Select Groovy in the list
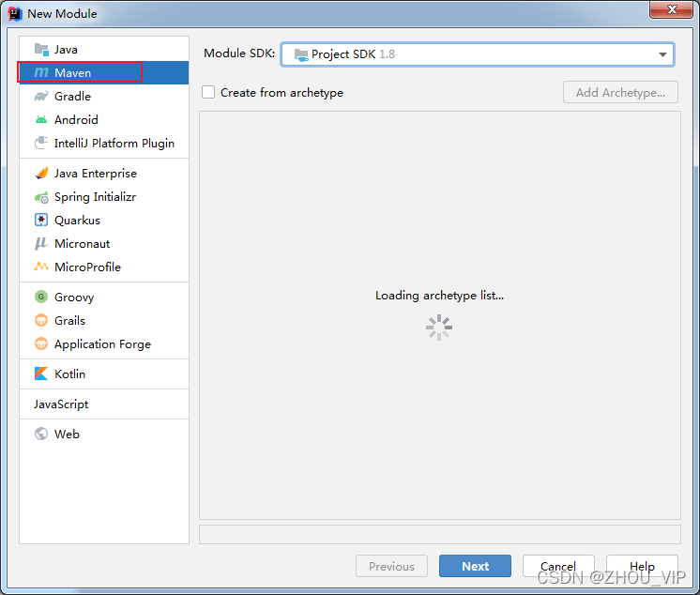 pos(104,297)
